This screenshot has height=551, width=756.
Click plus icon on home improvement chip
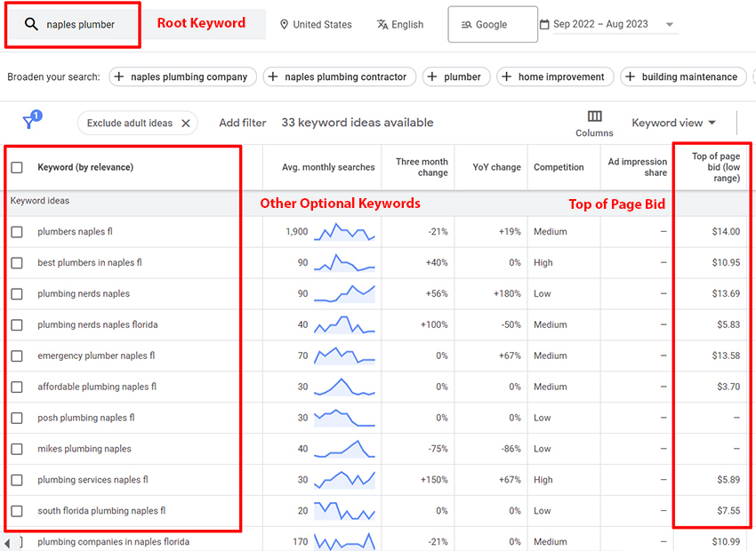point(506,76)
